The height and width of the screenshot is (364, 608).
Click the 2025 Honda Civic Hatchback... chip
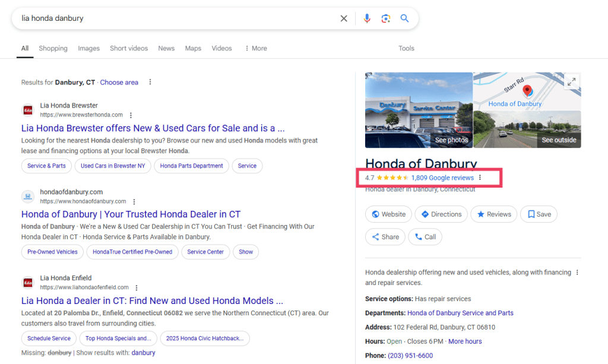[205, 338]
